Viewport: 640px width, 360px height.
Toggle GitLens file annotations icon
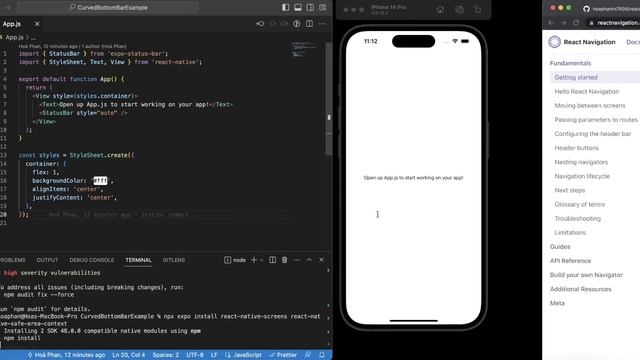click(297, 24)
